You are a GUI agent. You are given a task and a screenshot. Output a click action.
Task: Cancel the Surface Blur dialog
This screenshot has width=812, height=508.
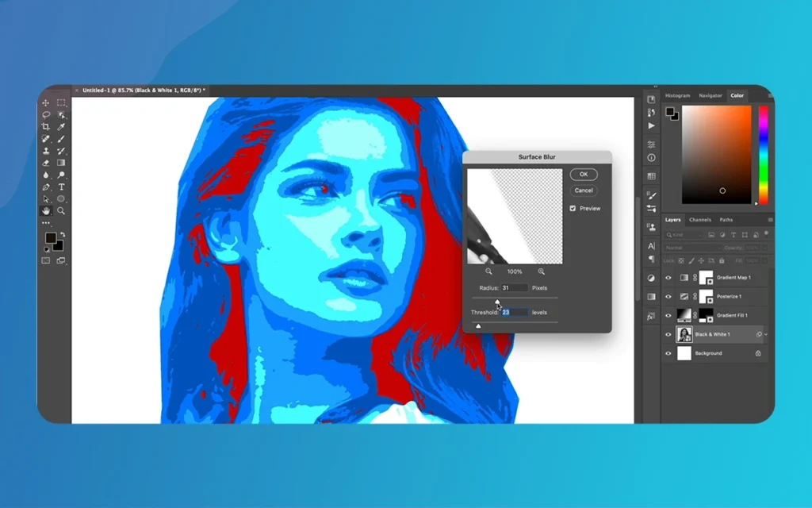point(584,190)
